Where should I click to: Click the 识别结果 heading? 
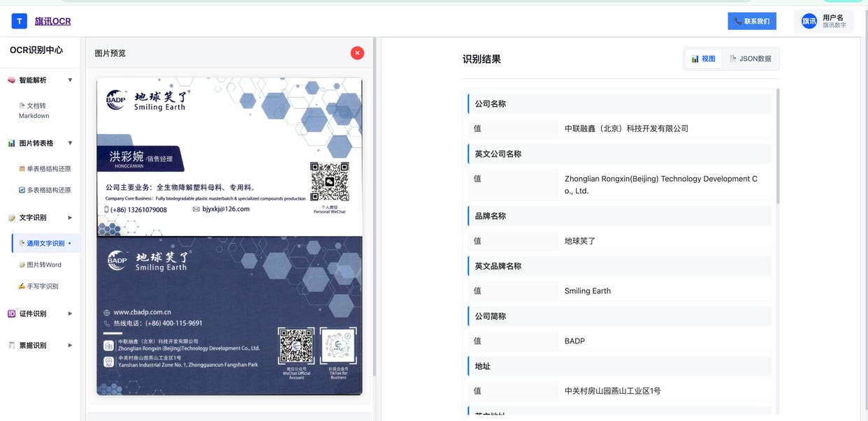coord(482,59)
